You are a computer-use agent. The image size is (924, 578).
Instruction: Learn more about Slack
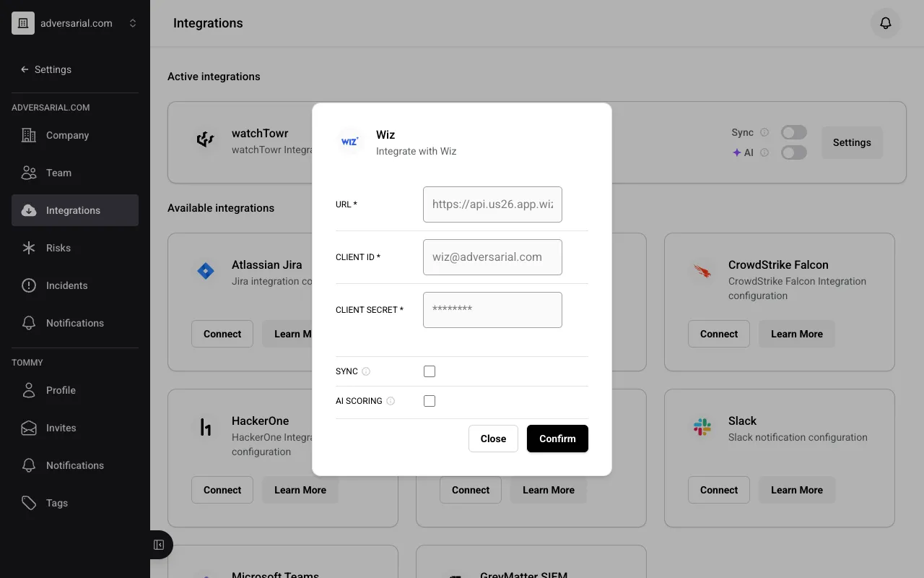pyautogui.click(x=797, y=490)
